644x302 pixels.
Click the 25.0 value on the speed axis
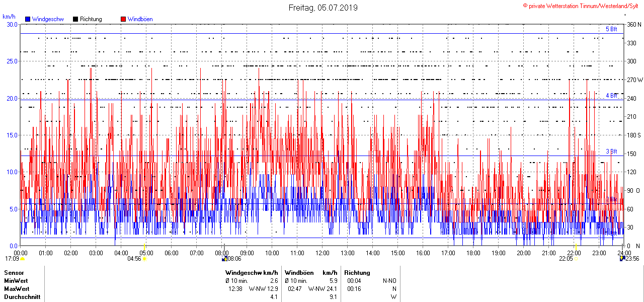pos(12,61)
